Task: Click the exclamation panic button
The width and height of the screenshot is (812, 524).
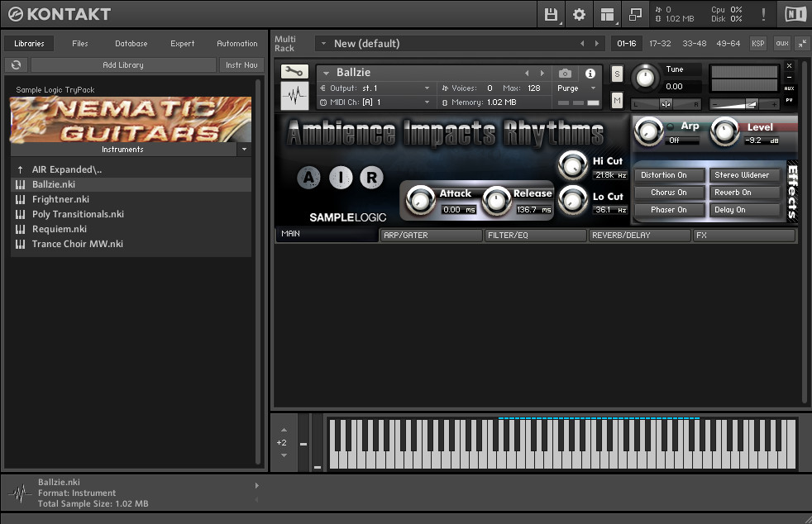Action: coord(763,15)
